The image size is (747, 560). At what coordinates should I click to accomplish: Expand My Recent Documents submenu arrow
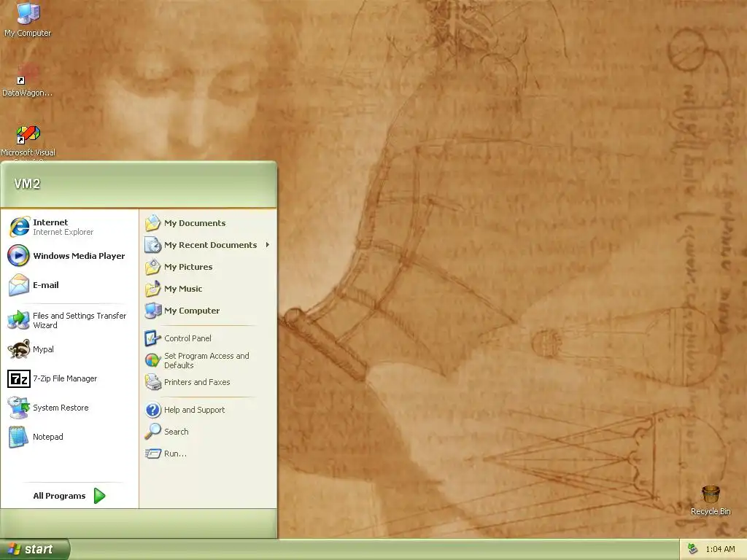click(267, 245)
